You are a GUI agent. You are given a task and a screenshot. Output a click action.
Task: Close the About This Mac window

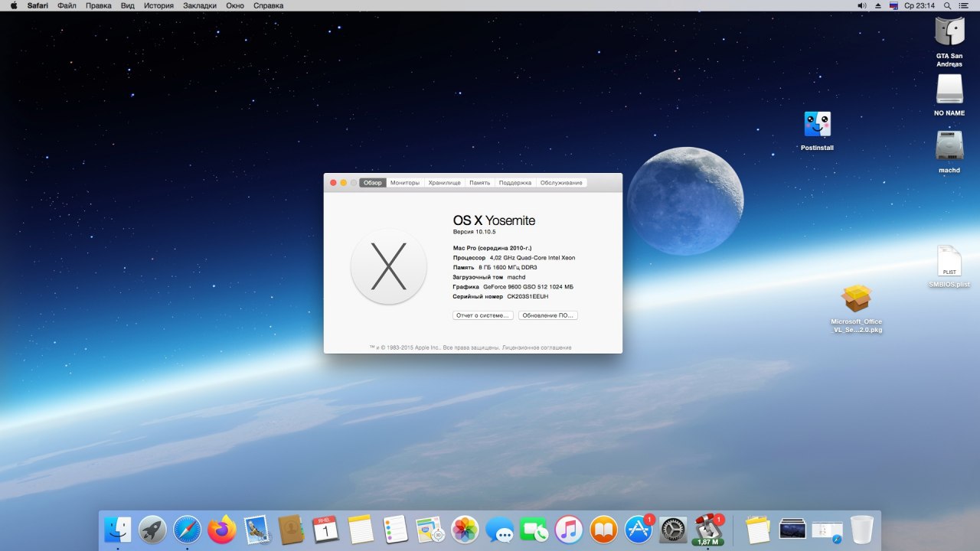tap(333, 183)
